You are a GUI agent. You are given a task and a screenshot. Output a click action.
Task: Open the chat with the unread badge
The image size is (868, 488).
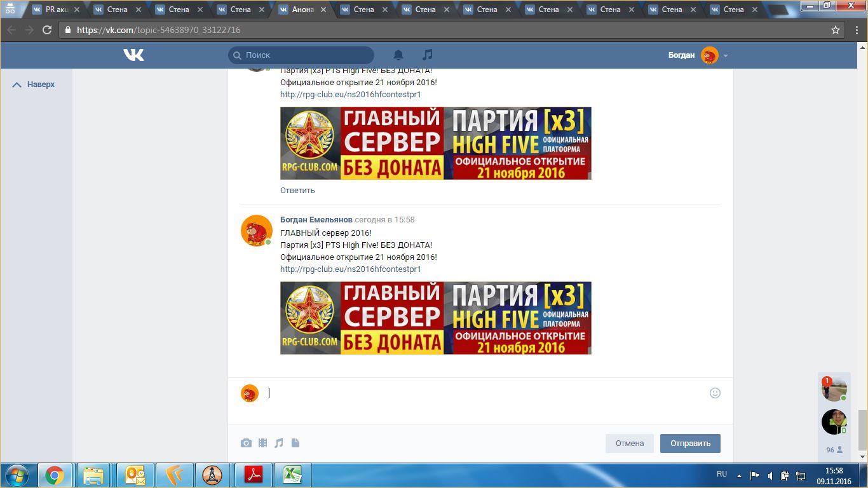(834, 389)
